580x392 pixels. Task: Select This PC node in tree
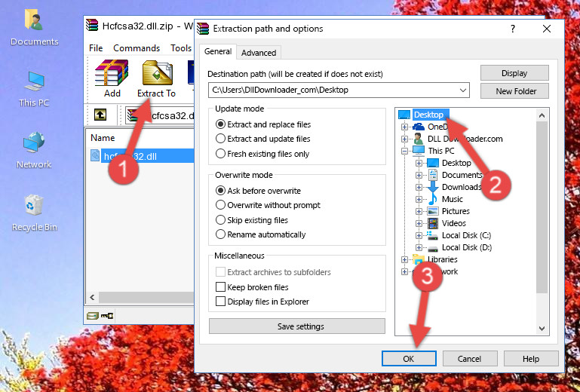click(x=441, y=151)
